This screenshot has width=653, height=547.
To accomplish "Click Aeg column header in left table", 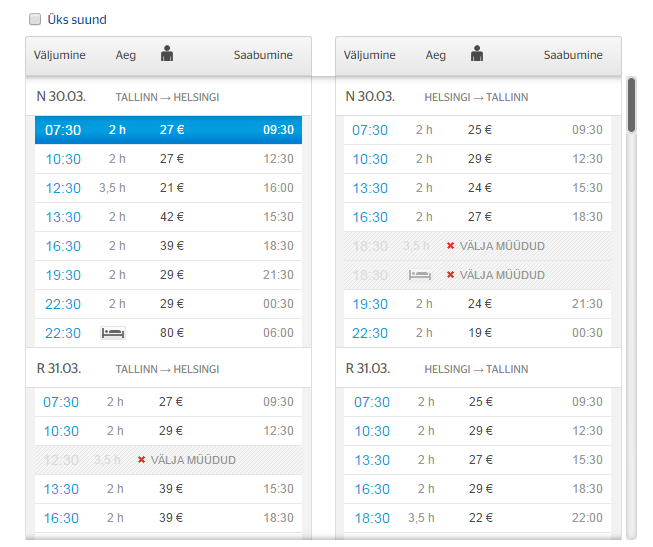I will (125, 55).
